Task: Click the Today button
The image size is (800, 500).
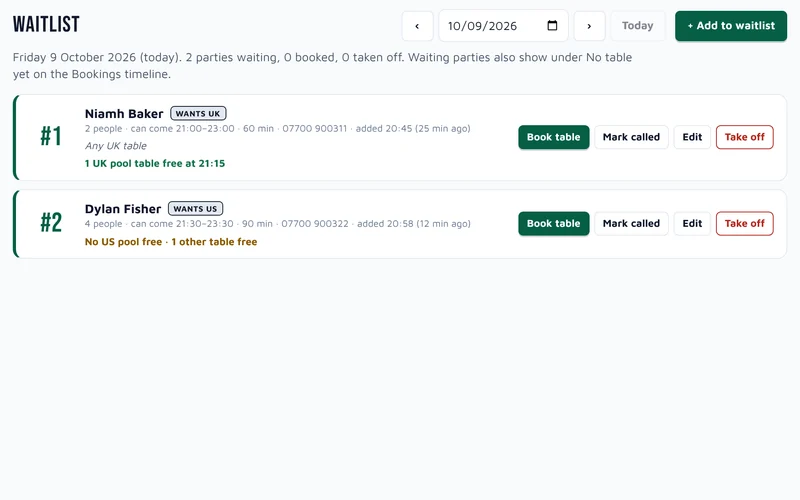Action: (x=637, y=26)
